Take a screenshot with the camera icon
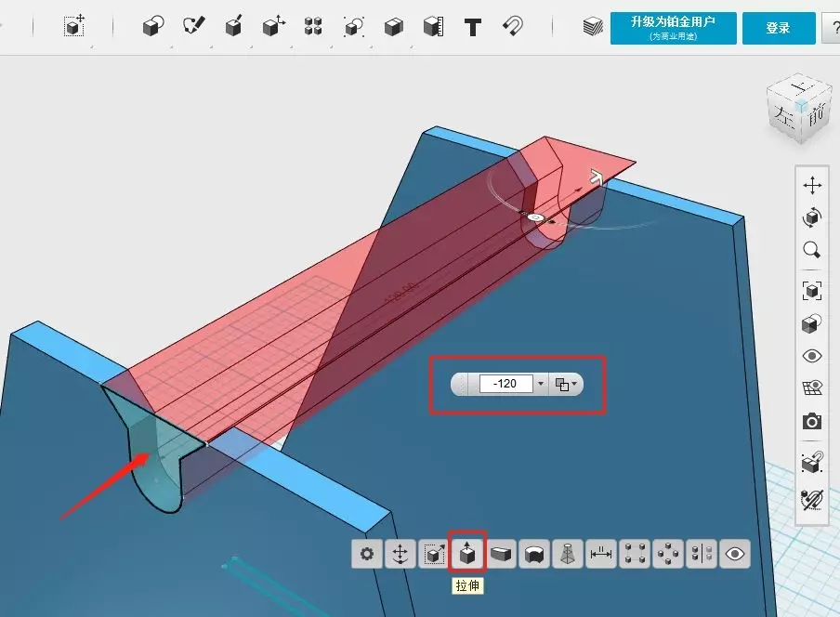Image resolution: width=840 pixels, height=617 pixels. (811, 421)
